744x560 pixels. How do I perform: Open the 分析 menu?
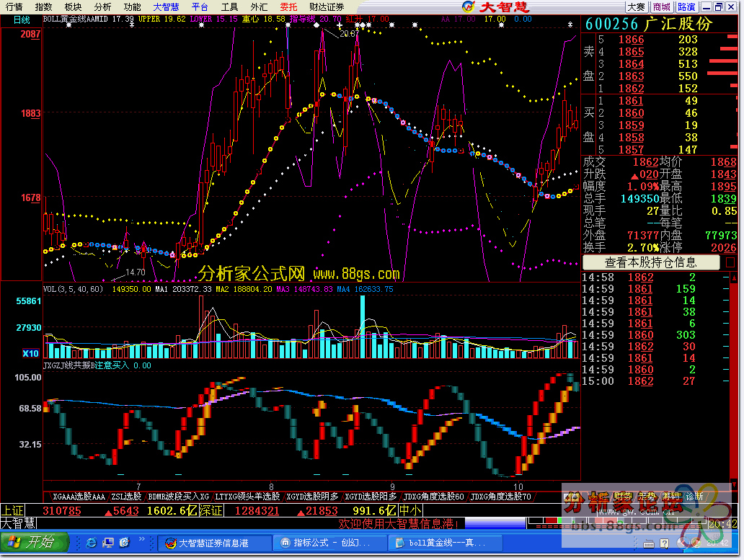click(102, 6)
